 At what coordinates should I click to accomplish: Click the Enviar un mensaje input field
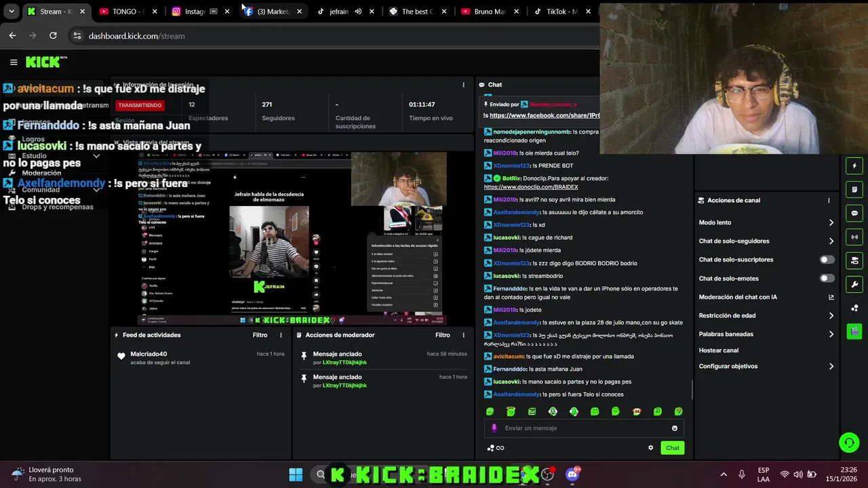[x=585, y=428]
